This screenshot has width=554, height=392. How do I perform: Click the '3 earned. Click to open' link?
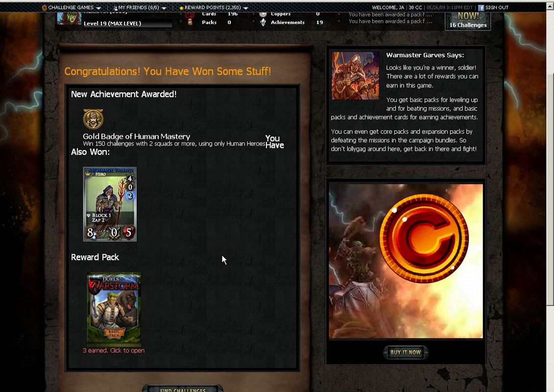[114, 350]
